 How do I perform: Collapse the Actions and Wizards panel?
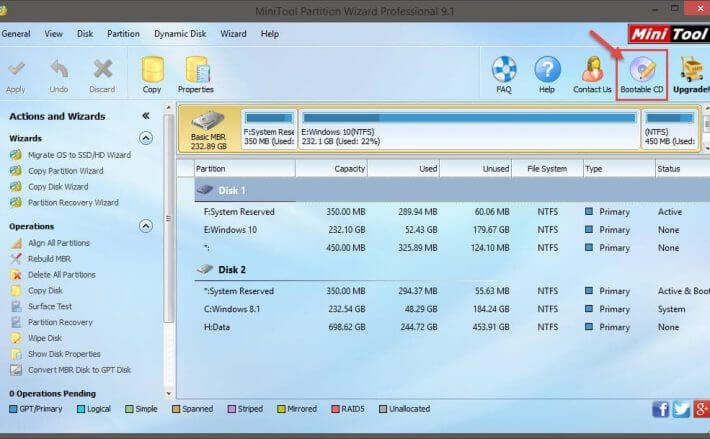[x=145, y=116]
